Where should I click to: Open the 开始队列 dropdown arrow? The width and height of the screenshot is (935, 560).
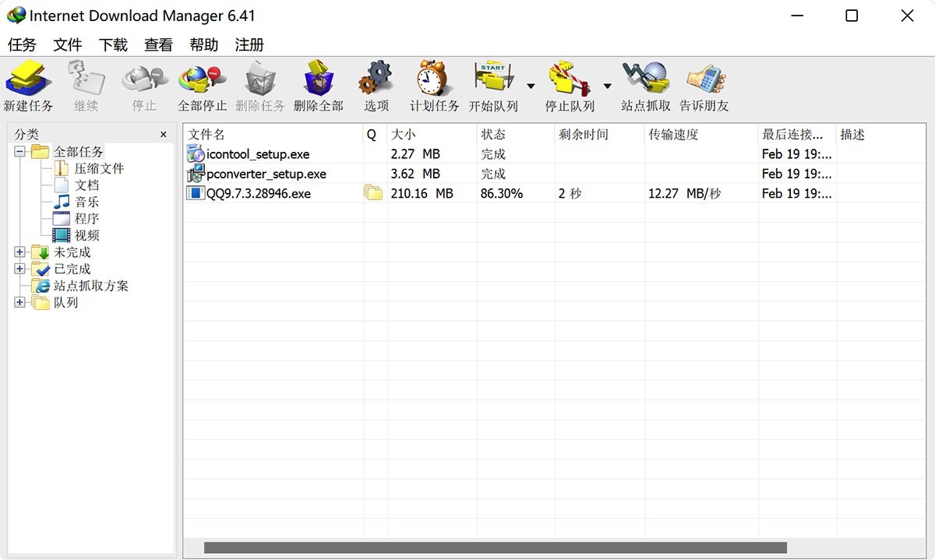click(531, 86)
